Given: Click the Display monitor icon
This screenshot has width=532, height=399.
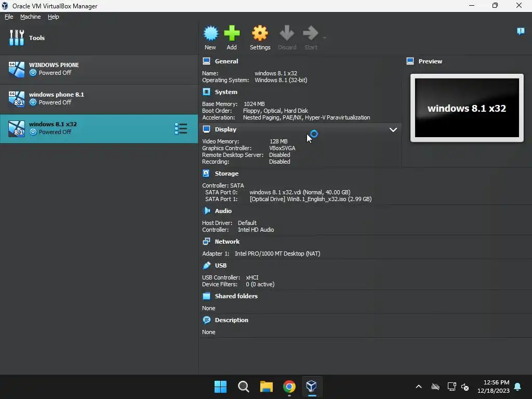Looking at the screenshot, I should tap(206, 129).
